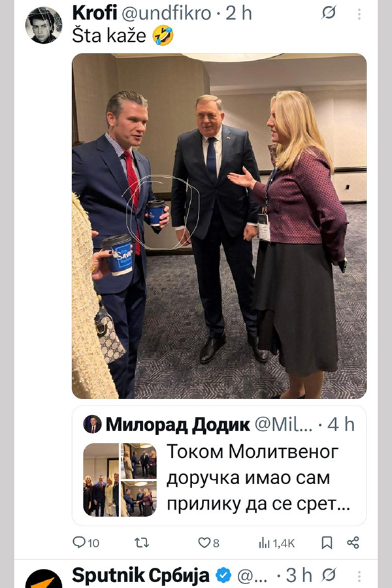Share the tweet via share icon

(x=353, y=542)
